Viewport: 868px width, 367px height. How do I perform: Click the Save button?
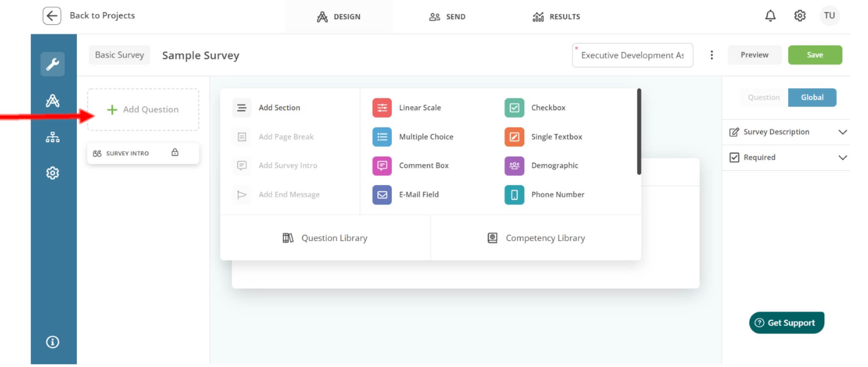click(815, 55)
